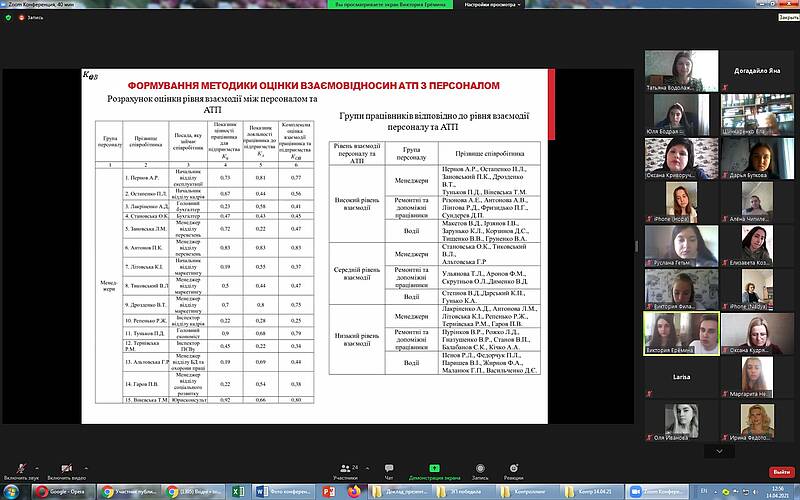Image resolution: width=800 pixels, height=500 pixels.
Task: Switch to Word Фото конферен... document
Action: tap(284, 492)
